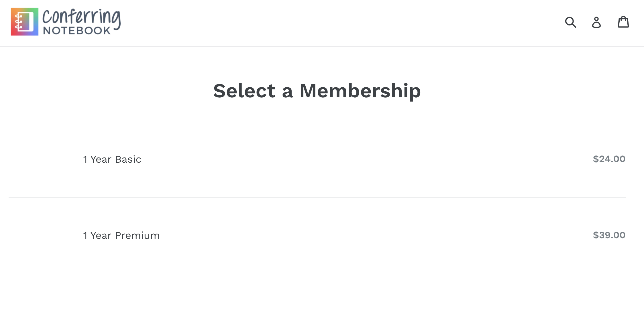Click the $24.00 Basic price
The height and width of the screenshot is (323, 644).
pyautogui.click(x=609, y=159)
